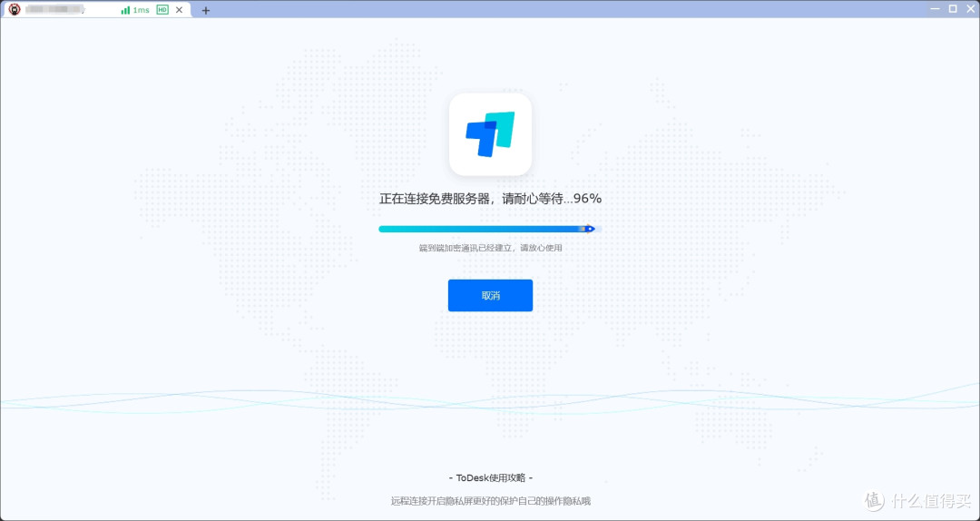Click the connection progress bar

(490, 229)
